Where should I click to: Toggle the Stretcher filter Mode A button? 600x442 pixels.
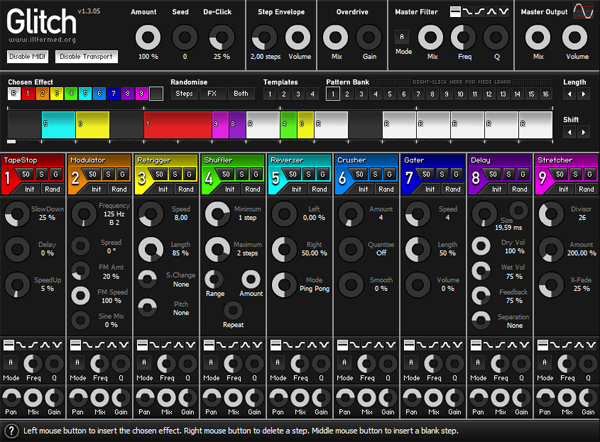pos(544,362)
